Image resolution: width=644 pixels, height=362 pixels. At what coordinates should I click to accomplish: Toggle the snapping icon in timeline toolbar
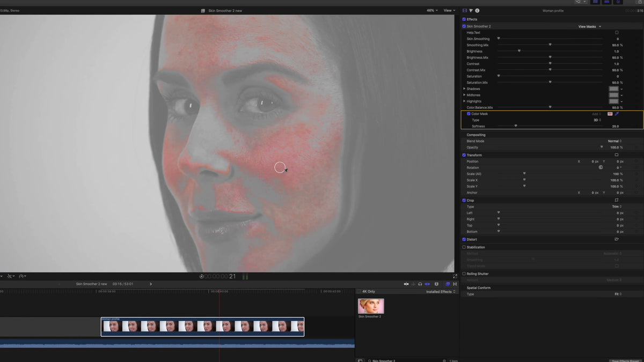427,284
